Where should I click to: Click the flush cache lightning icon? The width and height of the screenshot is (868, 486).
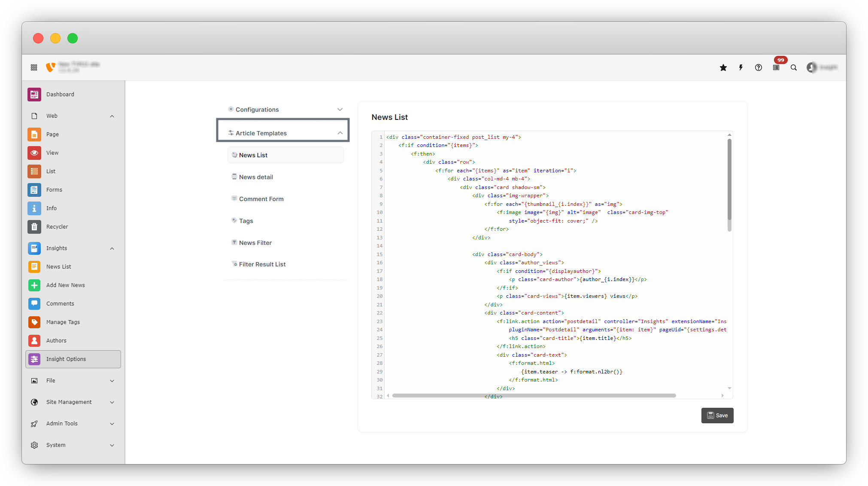tap(741, 67)
